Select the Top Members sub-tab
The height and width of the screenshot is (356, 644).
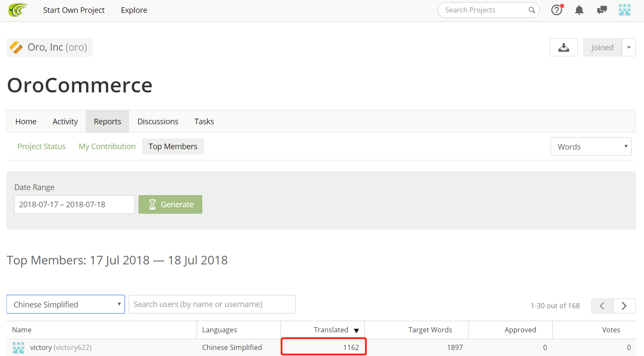coord(173,147)
